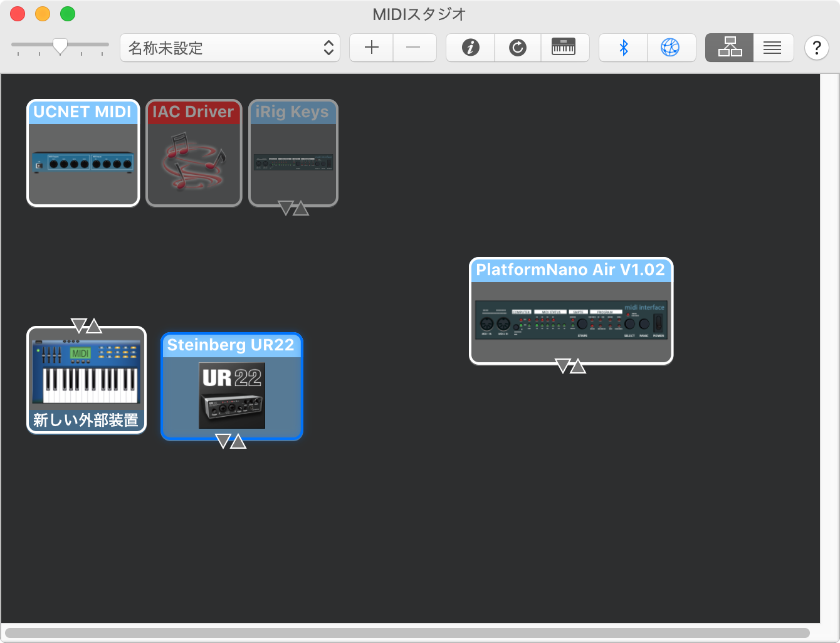The width and height of the screenshot is (840, 643).
Task: Click the PlatformNano Air input port up arrow
Action: pyautogui.click(x=578, y=366)
